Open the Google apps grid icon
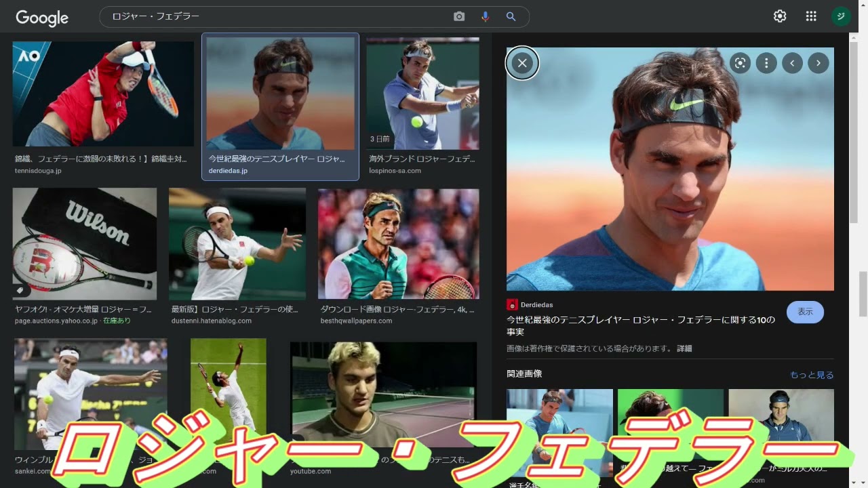This screenshot has height=488, width=868. [811, 16]
